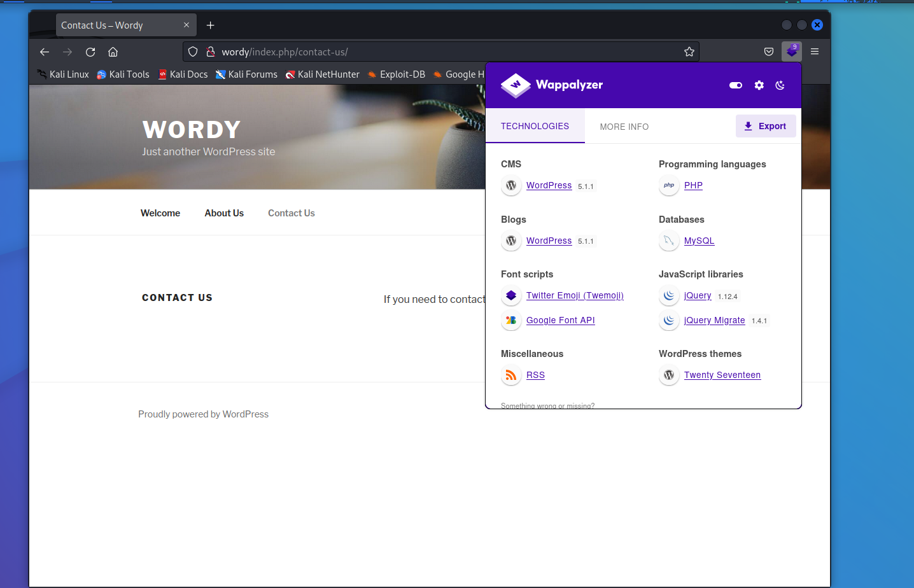The width and height of the screenshot is (914, 588).
Task: Switch to the More Info tab
Action: pos(624,127)
